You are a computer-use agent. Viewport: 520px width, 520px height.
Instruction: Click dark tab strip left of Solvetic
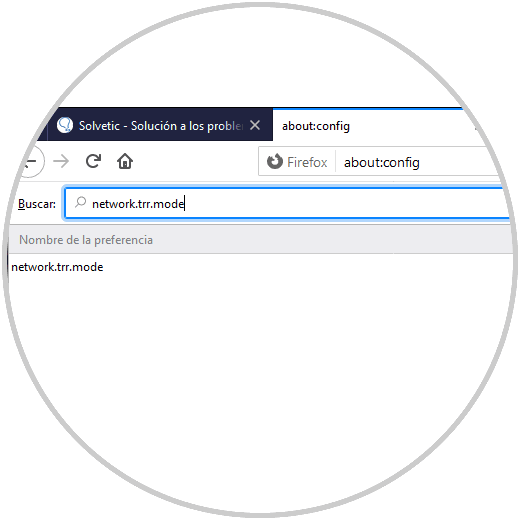[43, 130]
